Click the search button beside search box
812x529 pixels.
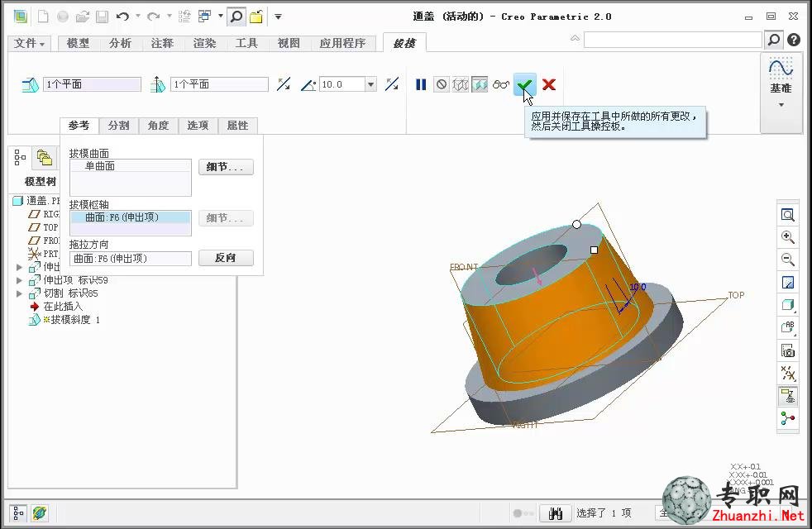click(774, 40)
